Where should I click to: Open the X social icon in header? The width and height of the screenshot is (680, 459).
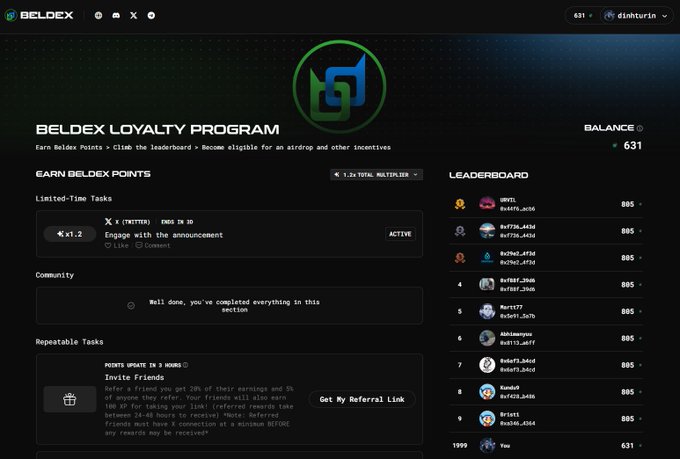(x=134, y=15)
